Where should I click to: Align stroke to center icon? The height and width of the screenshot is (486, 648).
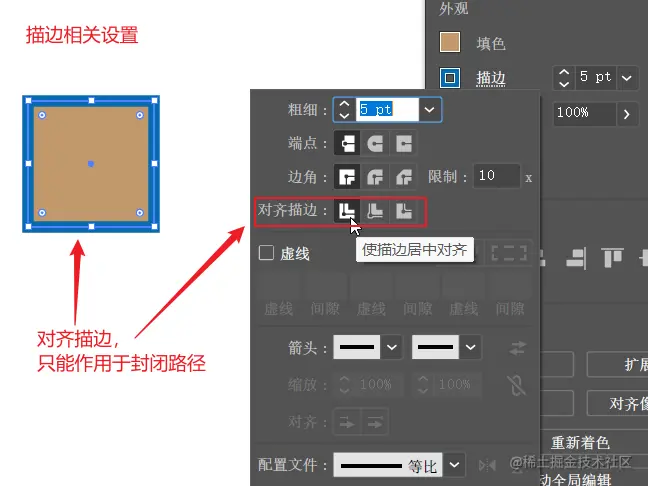pyautogui.click(x=347, y=211)
